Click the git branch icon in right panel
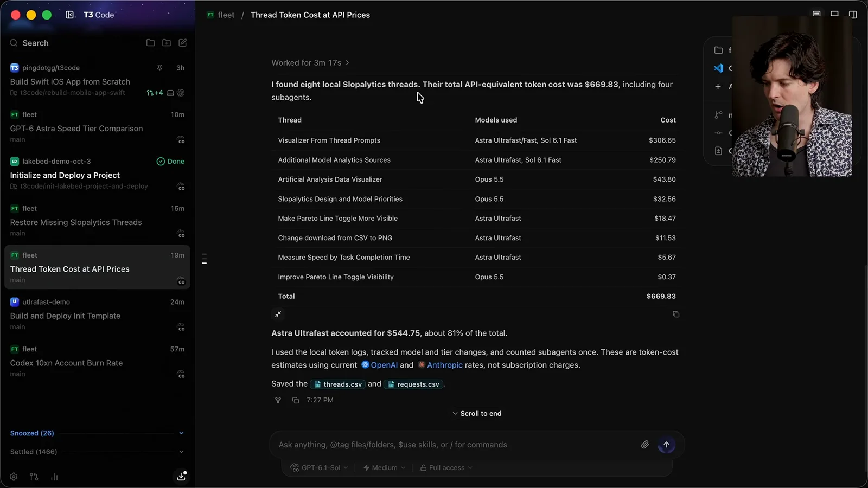868x488 pixels. tap(718, 115)
